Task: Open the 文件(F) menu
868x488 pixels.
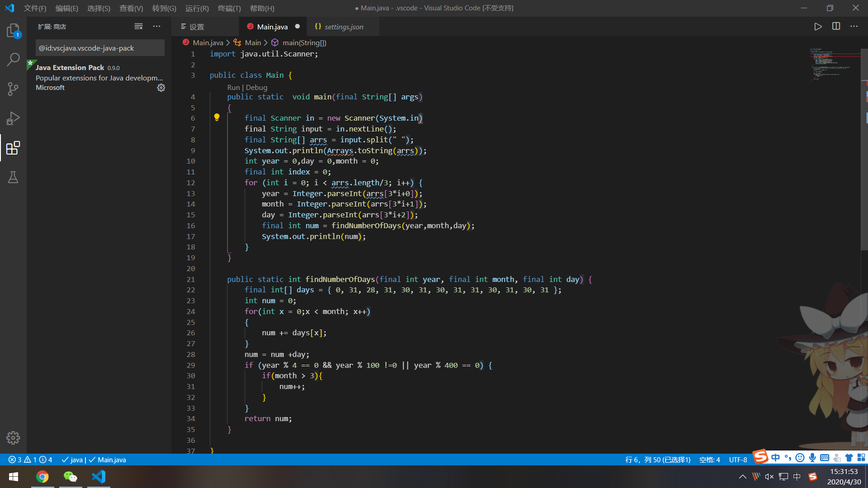Action: (x=35, y=8)
